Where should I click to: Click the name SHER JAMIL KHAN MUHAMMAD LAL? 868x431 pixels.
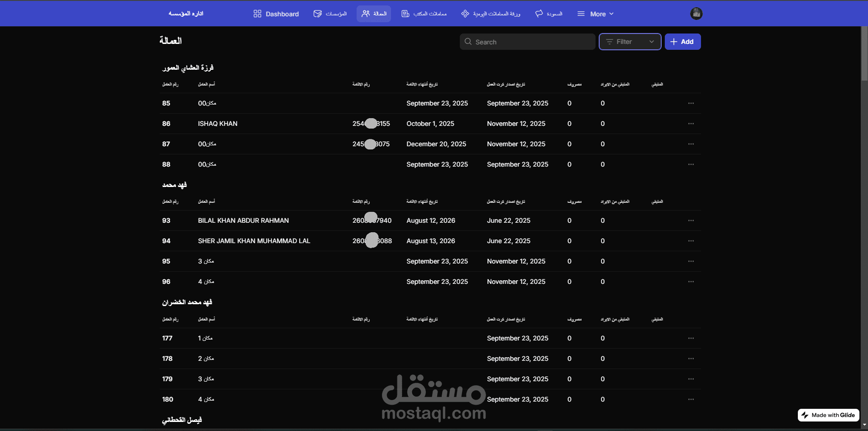point(254,241)
